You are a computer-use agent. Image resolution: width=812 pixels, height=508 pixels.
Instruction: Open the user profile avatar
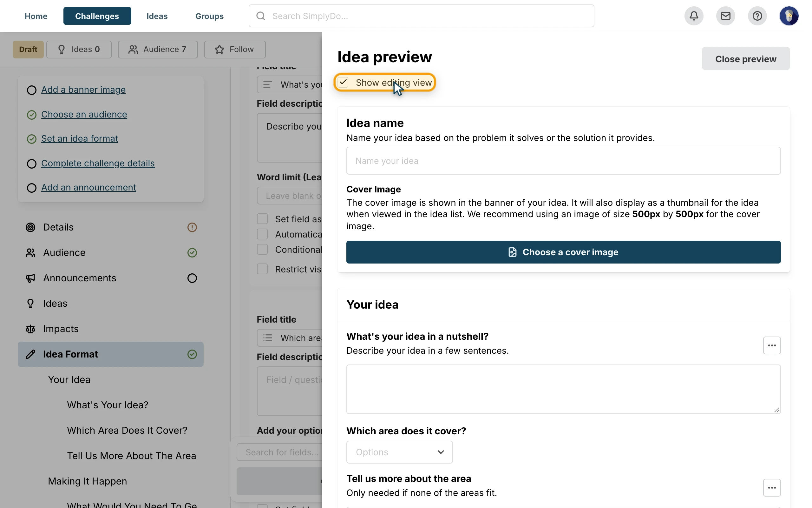coord(789,16)
